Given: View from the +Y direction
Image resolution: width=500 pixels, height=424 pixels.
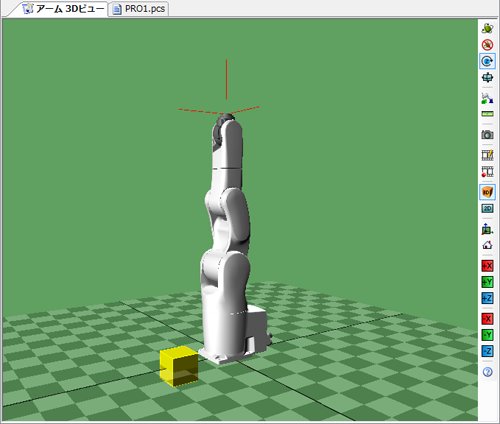Looking at the screenshot, I should click(487, 282).
